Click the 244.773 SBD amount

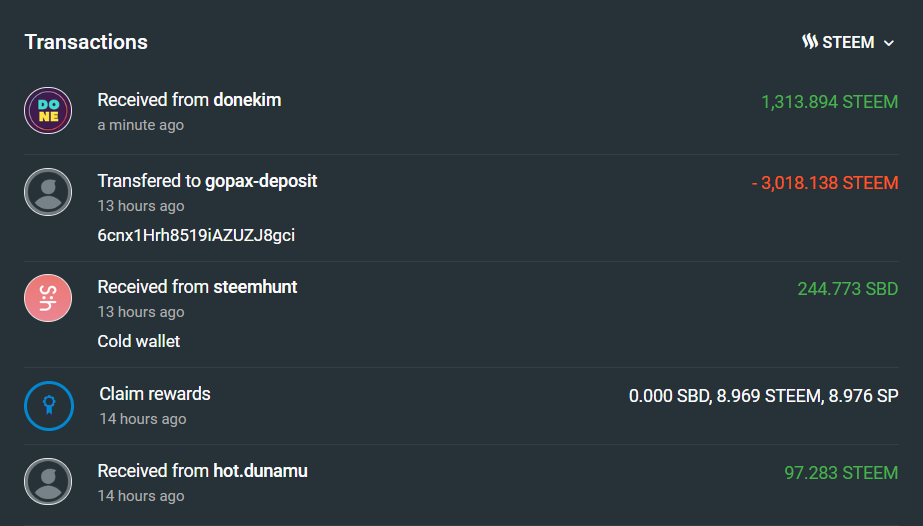click(x=847, y=289)
